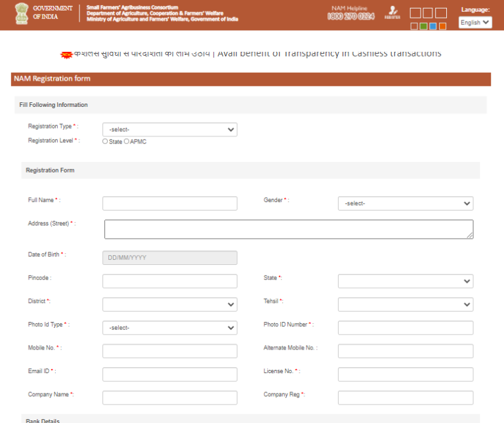Screen dimensions: 504x423
Task: Select the green theme color swatch
Action: [424, 26]
